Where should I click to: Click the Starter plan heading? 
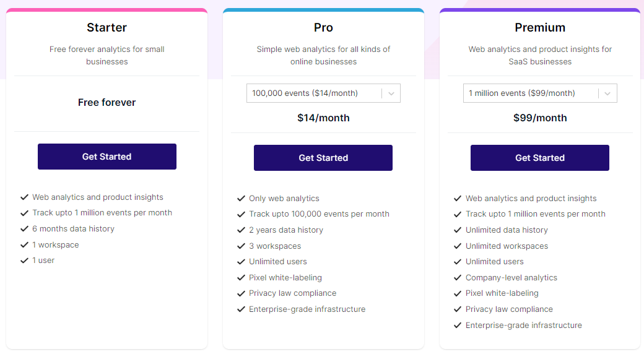point(107,27)
